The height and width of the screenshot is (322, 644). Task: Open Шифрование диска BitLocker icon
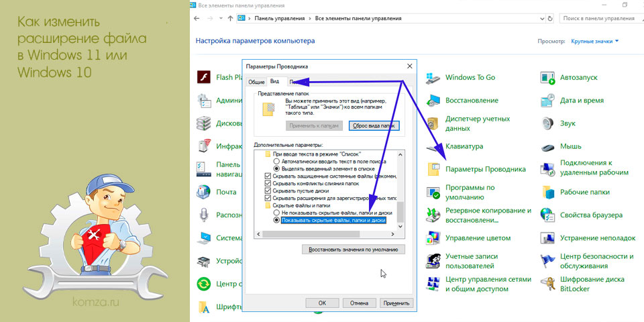(547, 284)
